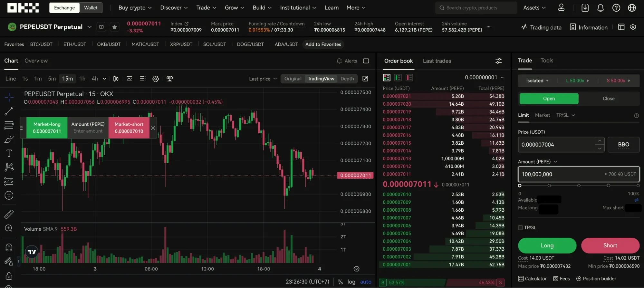Open order book price precision dropdown
644x288 pixels.
click(484, 78)
